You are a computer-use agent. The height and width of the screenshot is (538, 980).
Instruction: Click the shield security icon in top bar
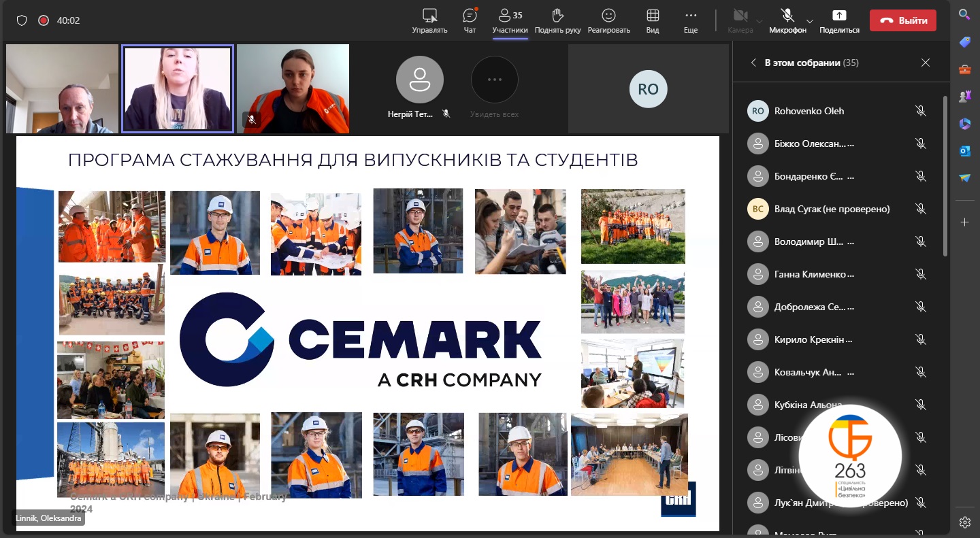(22, 20)
